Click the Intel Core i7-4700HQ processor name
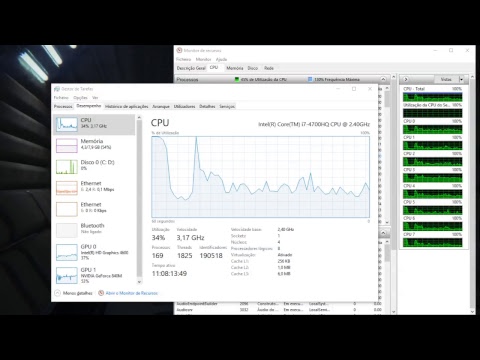480x360 pixels. pyautogui.click(x=314, y=124)
